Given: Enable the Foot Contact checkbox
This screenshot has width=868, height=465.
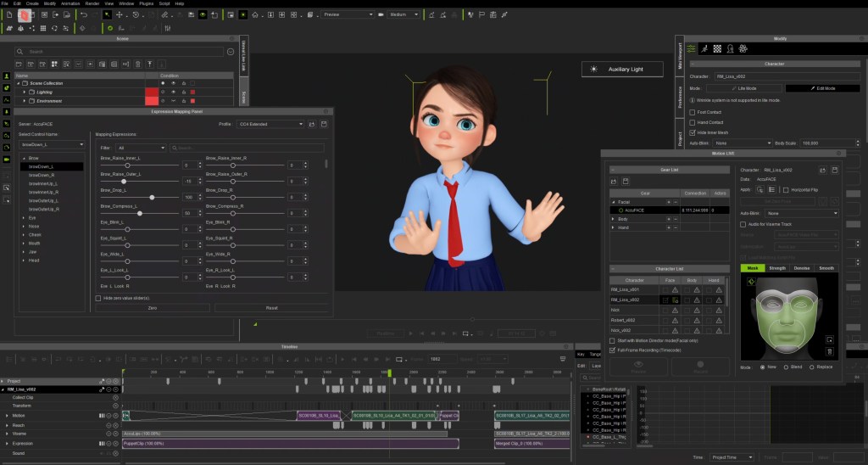Looking at the screenshot, I should pos(692,112).
